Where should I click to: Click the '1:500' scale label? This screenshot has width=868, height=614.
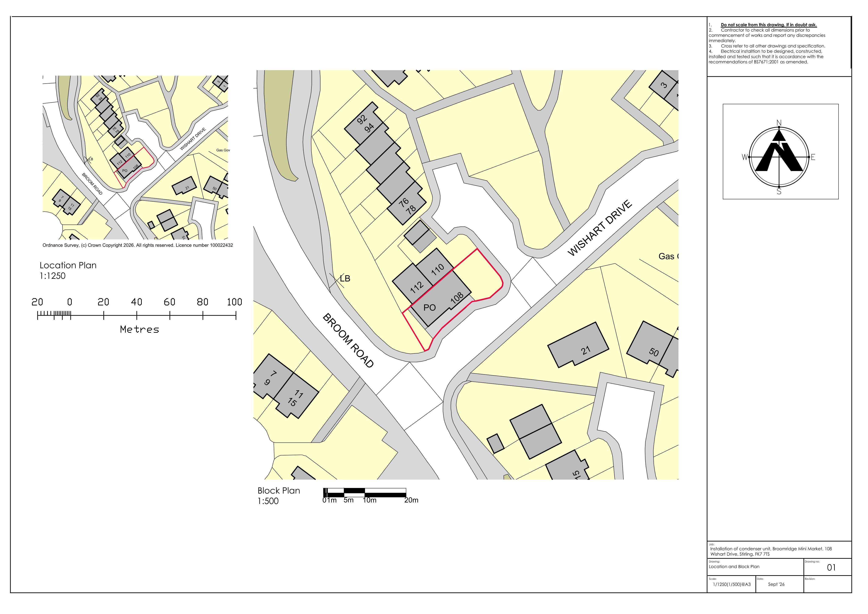tap(268, 501)
